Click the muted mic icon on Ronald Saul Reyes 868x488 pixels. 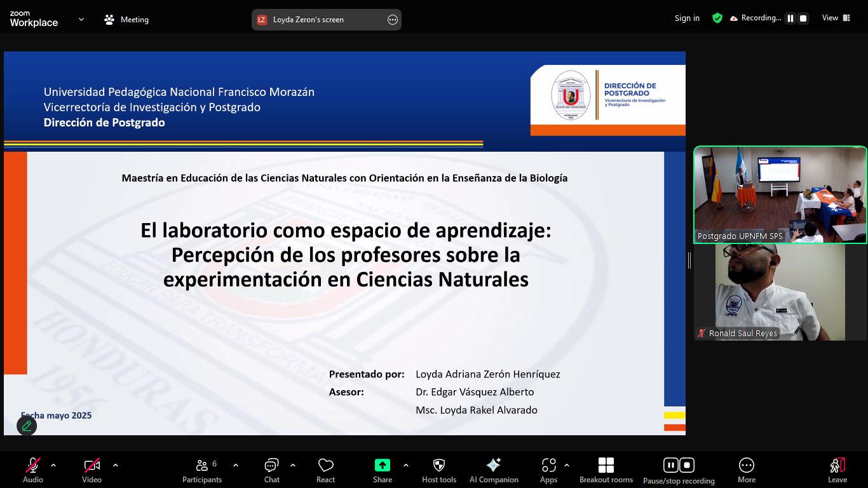point(702,333)
